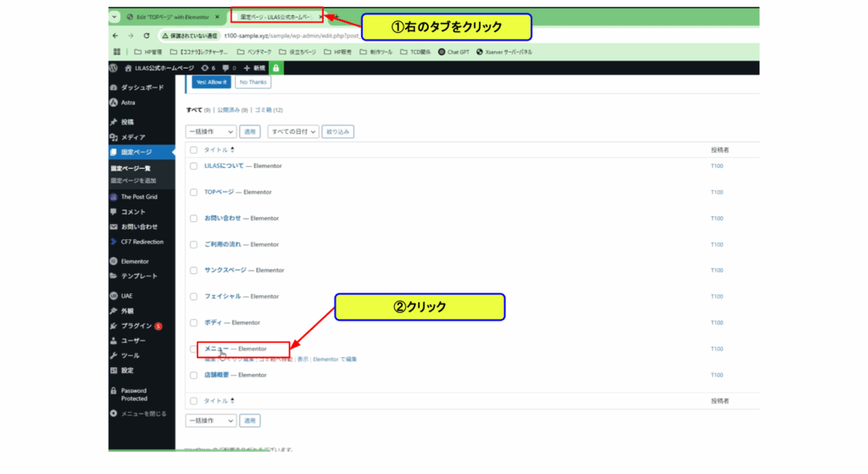868x474 pixels.
Task: Open the 固定ページ一覧 submenu item
Action: coord(130,169)
